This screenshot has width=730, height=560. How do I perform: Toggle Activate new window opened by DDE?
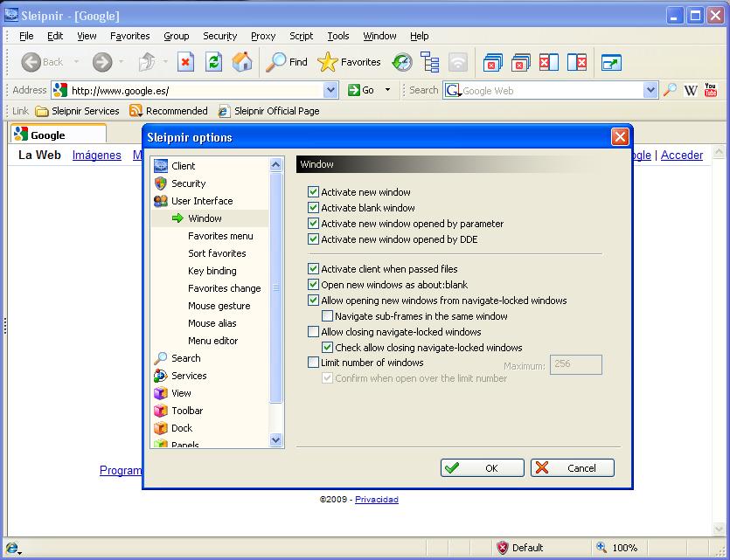point(313,239)
